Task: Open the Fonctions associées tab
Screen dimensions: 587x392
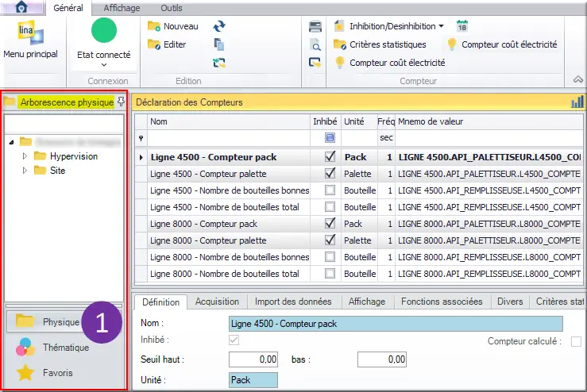Action: point(442,302)
